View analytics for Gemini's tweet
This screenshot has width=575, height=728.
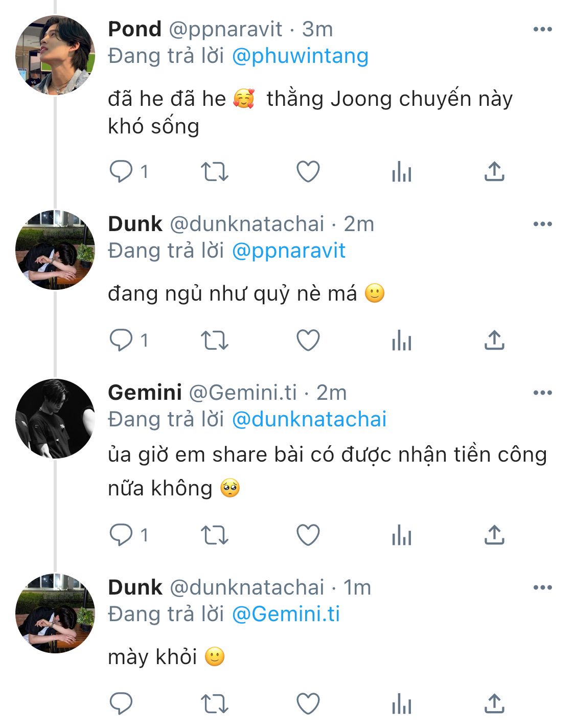pyautogui.click(x=402, y=535)
